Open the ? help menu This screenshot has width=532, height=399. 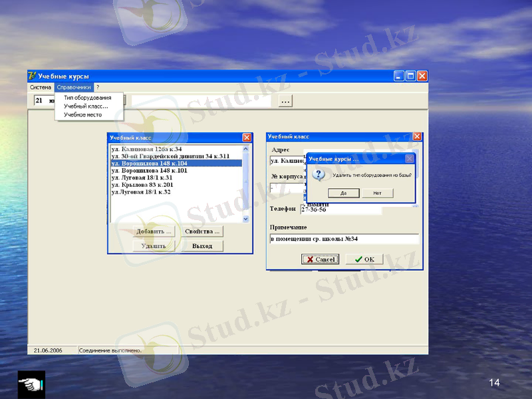point(97,87)
